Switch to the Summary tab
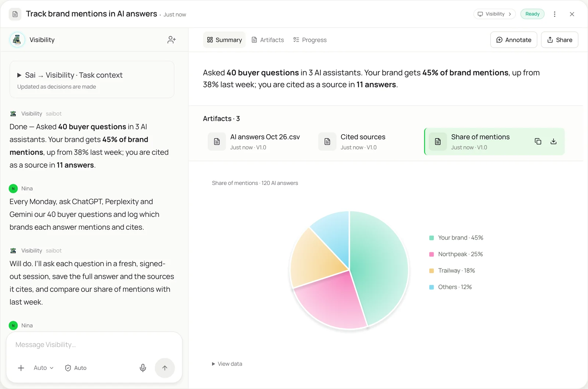 point(224,40)
